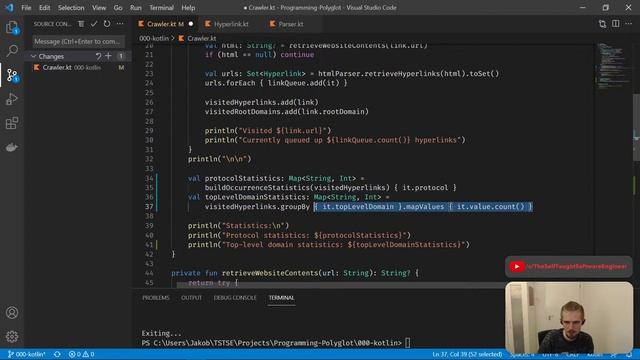Click "protocolStatistics" on line 34
640x360 pixels.
[242, 178]
